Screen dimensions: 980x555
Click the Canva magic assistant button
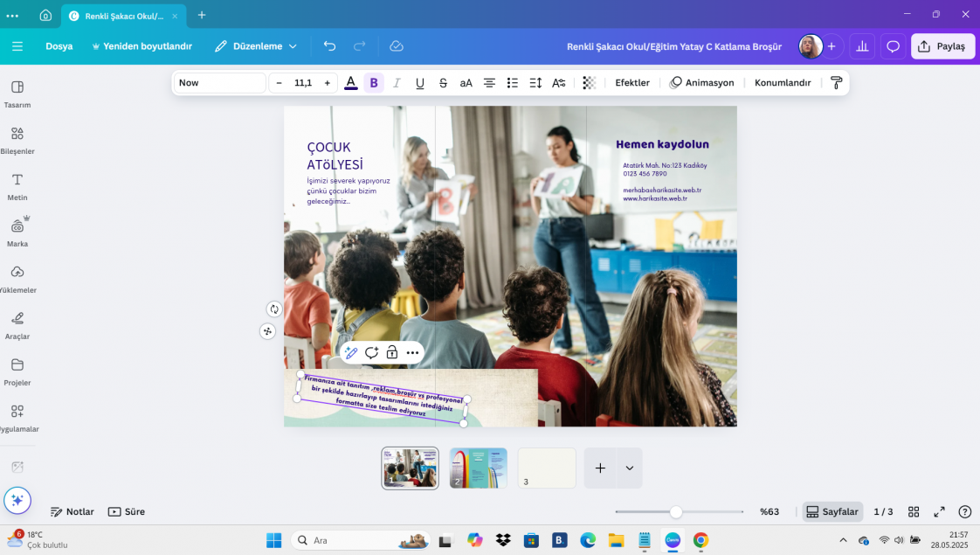click(x=17, y=500)
